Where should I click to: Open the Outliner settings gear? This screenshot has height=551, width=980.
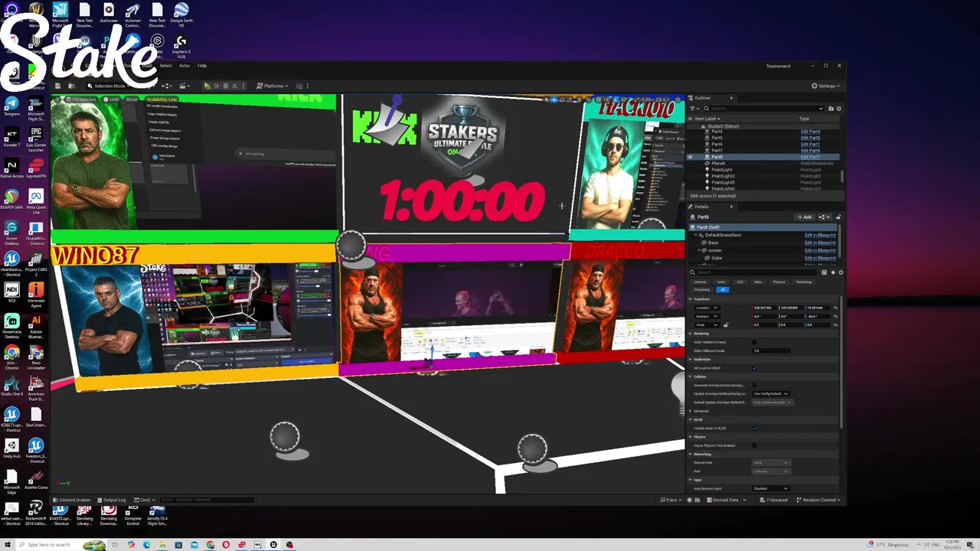839,109
